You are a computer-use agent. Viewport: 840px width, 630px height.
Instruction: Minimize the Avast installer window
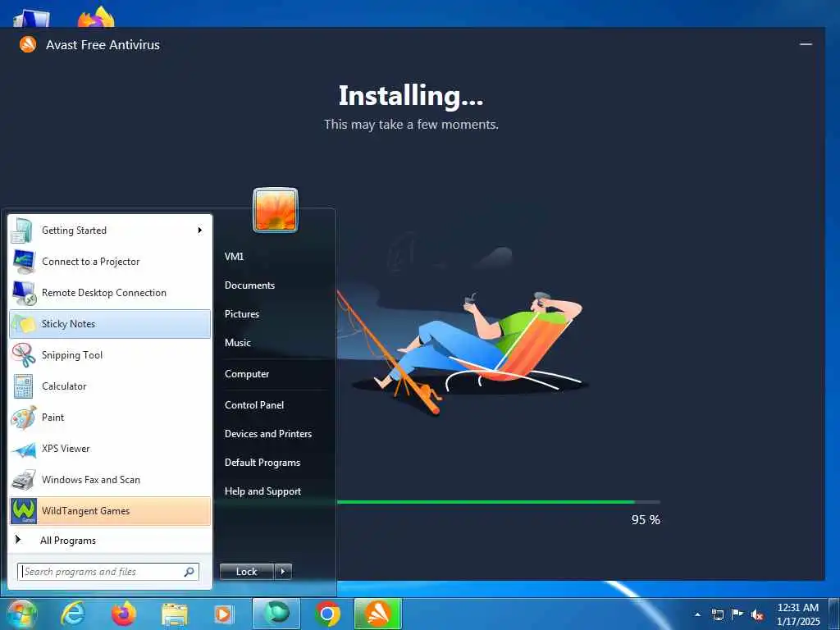tap(806, 44)
